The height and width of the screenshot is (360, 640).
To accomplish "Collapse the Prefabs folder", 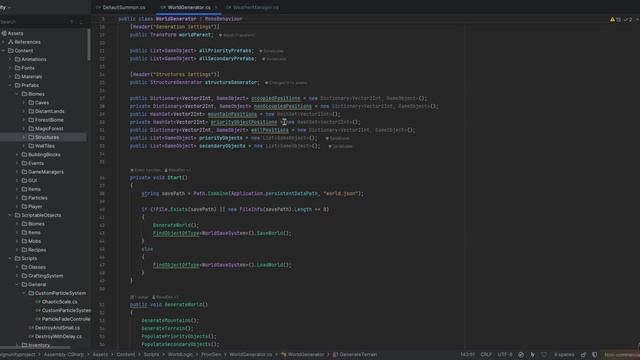I will [x=10, y=85].
